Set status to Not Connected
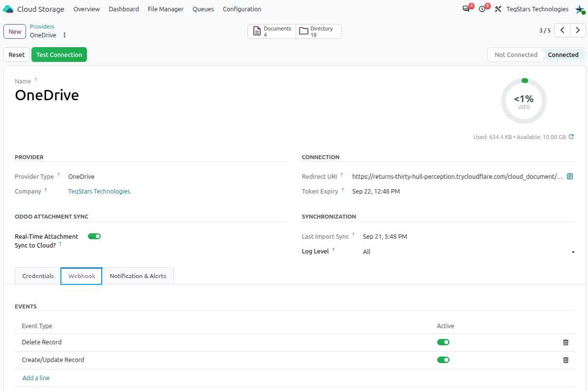This screenshot has height=391, width=588. 516,55
